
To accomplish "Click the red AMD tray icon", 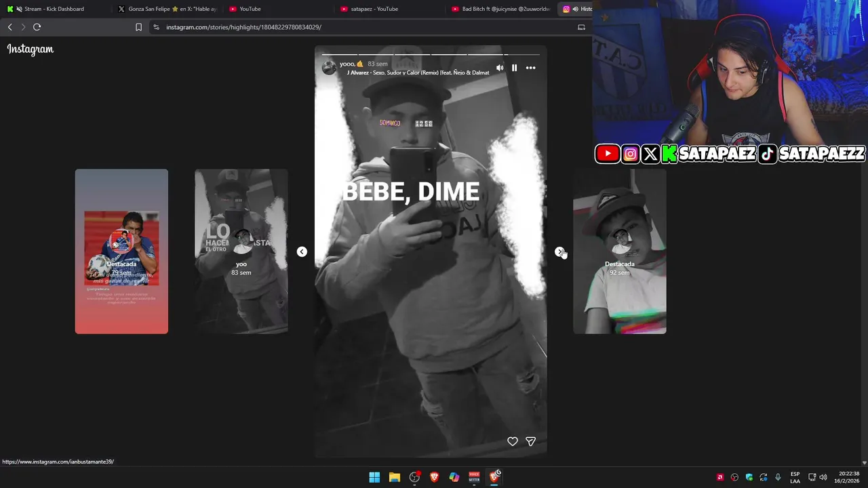I will click(720, 477).
